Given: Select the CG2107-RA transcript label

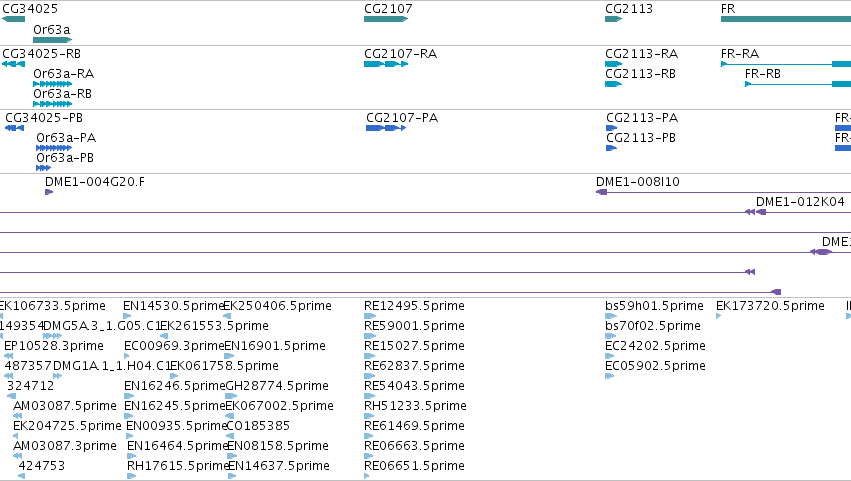Looking at the screenshot, I should point(401,54).
